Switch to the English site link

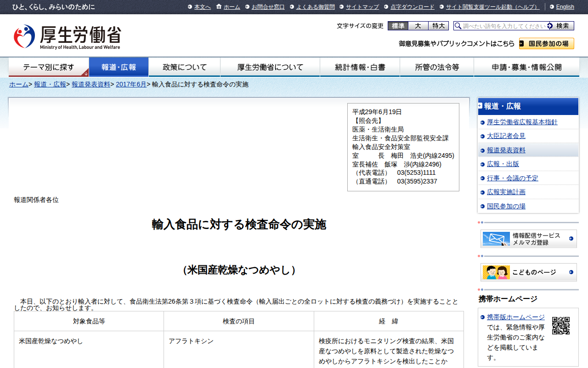(x=565, y=7)
